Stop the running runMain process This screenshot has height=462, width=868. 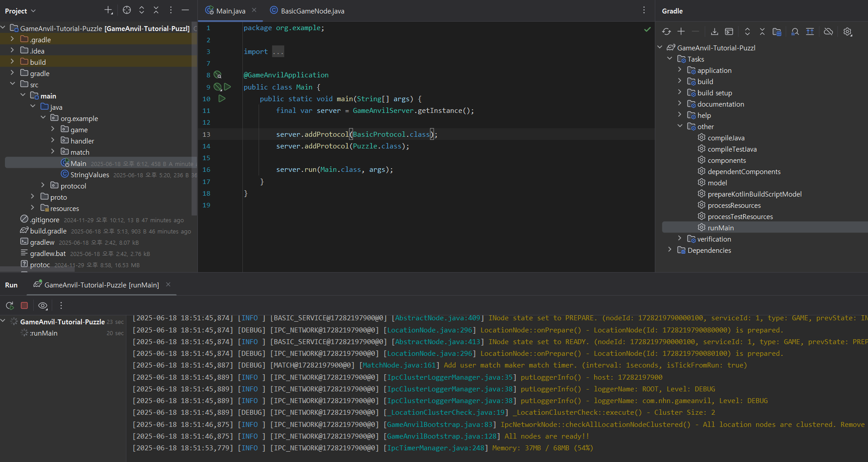click(x=24, y=305)
